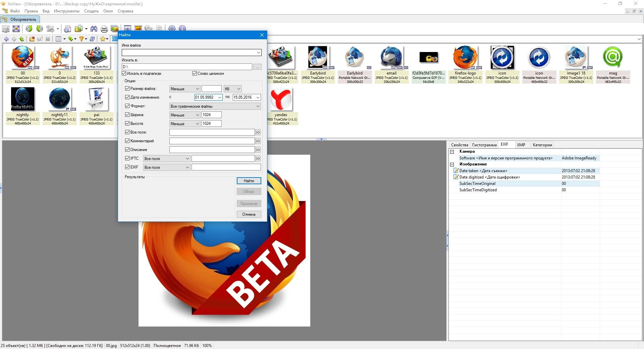Open the 'Создать' menu

pyautogui.click(x=91, y=11)
